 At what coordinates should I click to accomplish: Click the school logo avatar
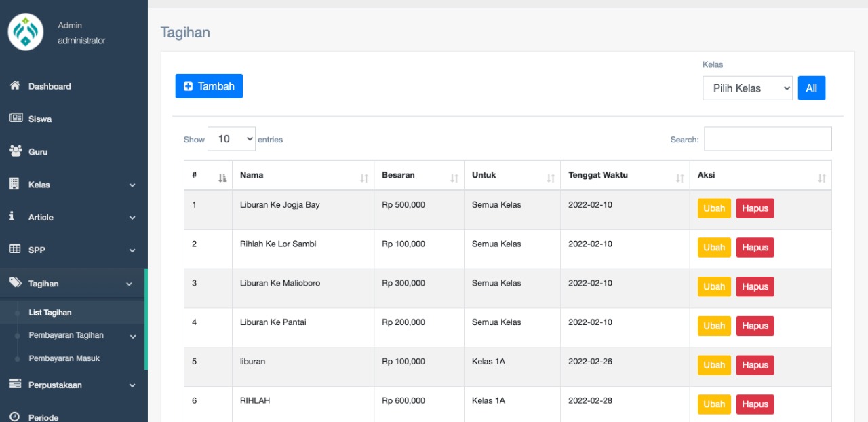[26, 33]
